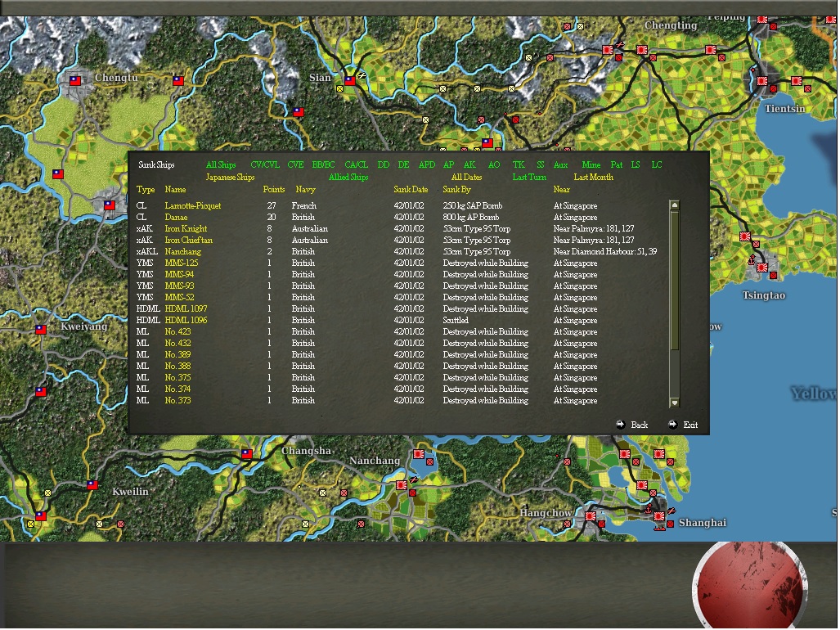Click the Japanese flag at Tsingtao
840x630 pixels.
(762, 268)
